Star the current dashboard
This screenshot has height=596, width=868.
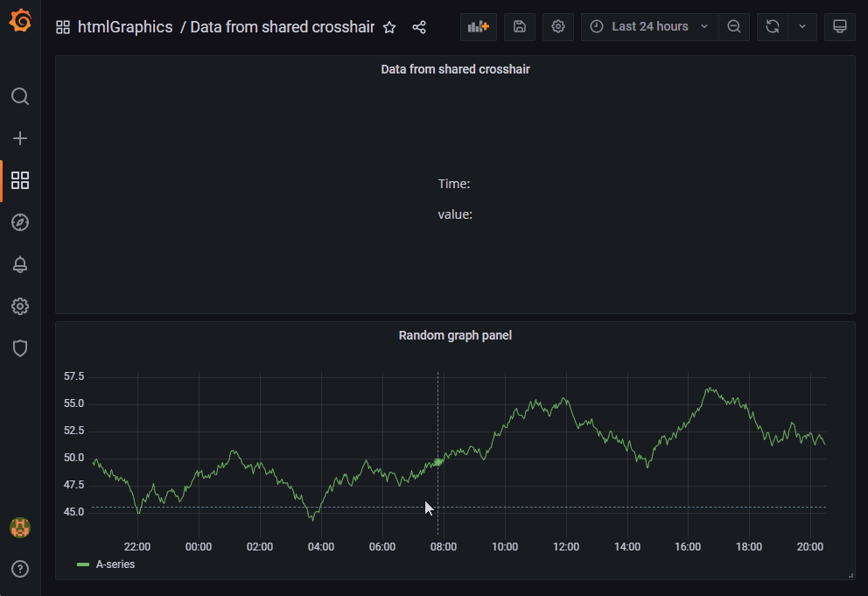point(389,27)
